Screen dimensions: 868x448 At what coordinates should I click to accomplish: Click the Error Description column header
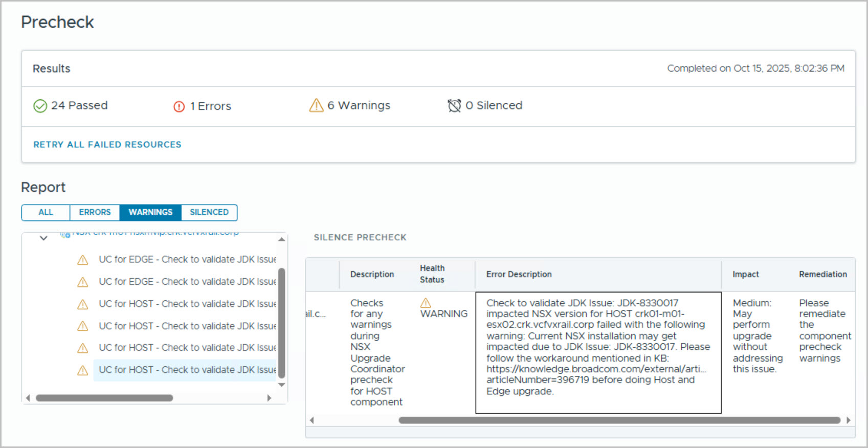tap(519, 274)
